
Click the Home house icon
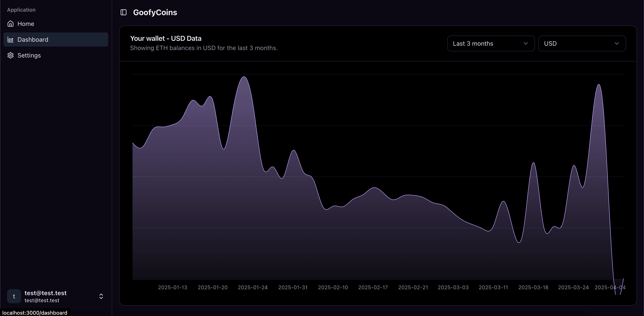click(x=11, y=24)
